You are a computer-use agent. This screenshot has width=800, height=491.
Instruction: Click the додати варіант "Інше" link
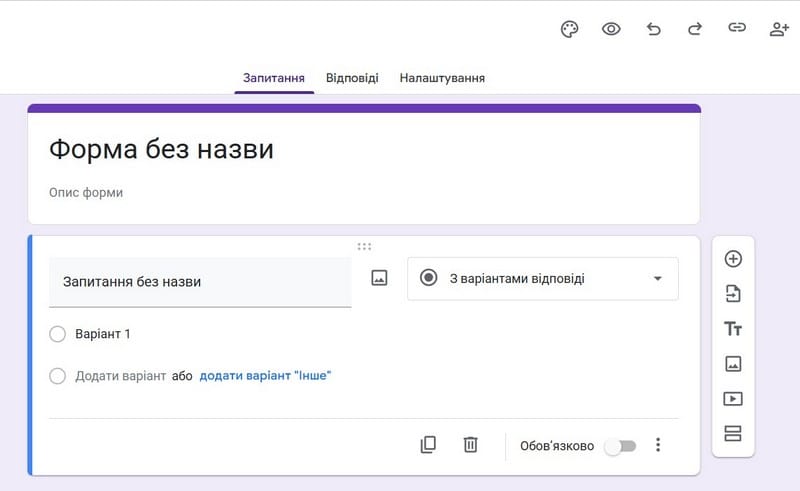[x=265, y=376]
